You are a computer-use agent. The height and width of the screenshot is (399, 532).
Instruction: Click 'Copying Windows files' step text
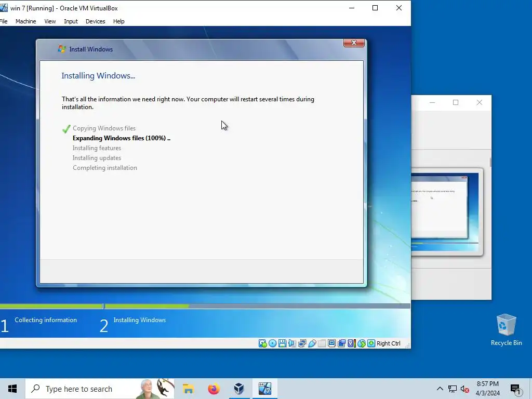click(104, 128)
